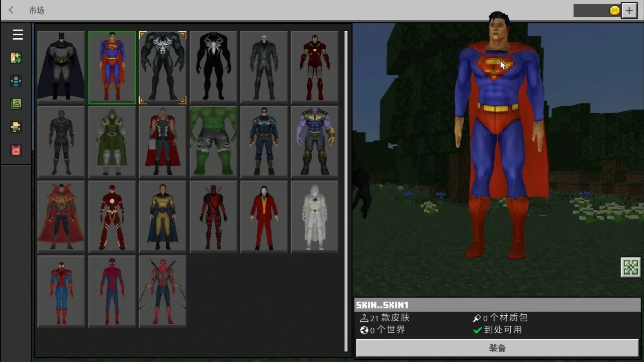Expand the skin preview to fullscreen
The width and height of the screenshot is (644, 362).
click(630, 267)
